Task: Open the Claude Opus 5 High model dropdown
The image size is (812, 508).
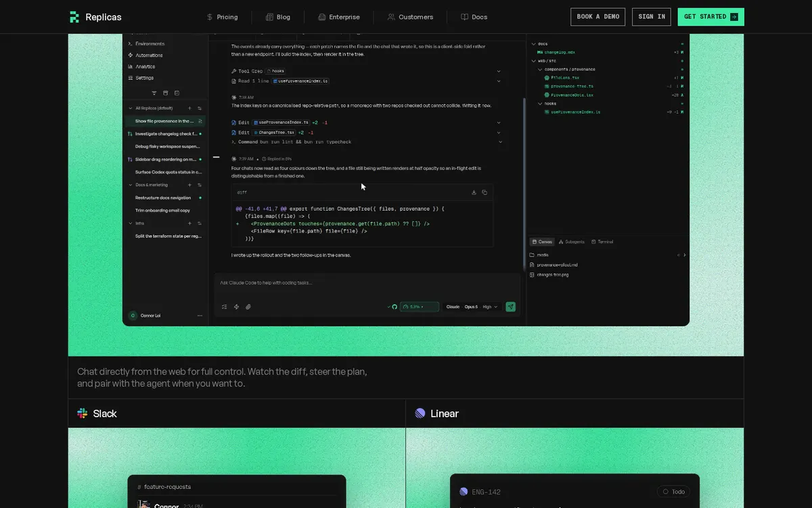Action: tap(472, 307)
